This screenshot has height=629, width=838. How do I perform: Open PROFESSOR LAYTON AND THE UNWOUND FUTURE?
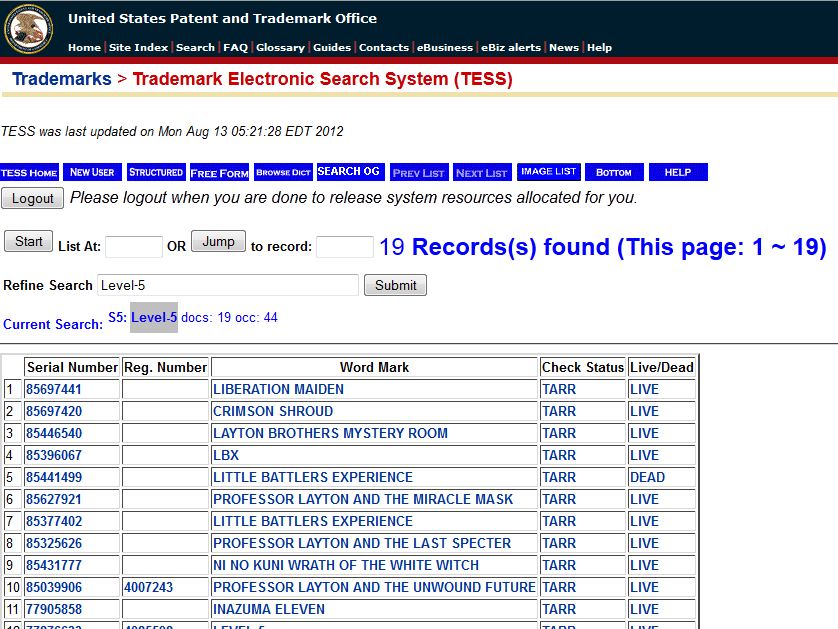point(374,587)
